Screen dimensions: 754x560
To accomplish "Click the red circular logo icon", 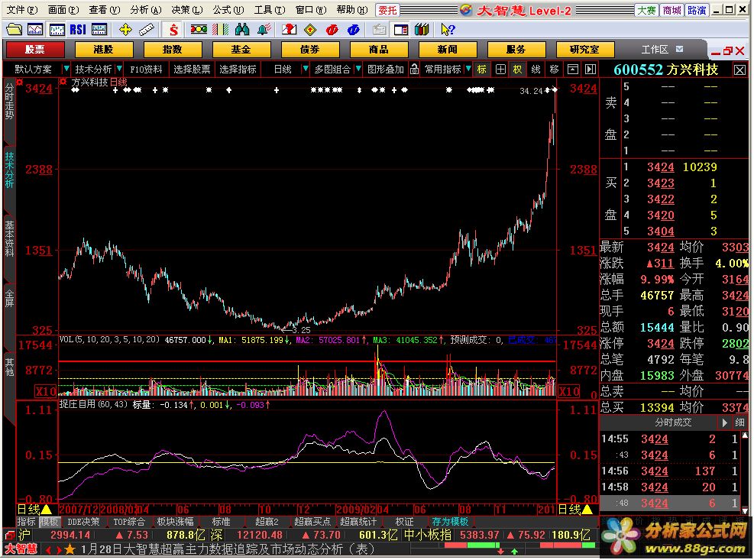I will click(x=332, y=30).
